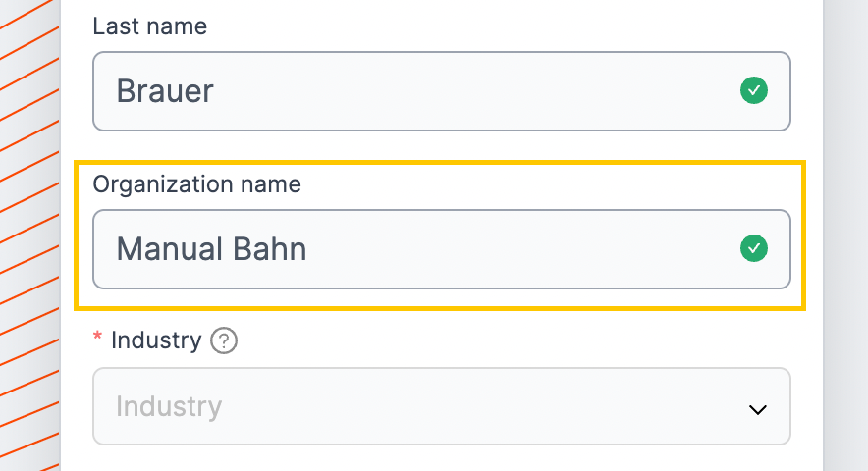Click the word Bahn in Organization field
This screenshot has height=471, width=868.
click(269, 249)
